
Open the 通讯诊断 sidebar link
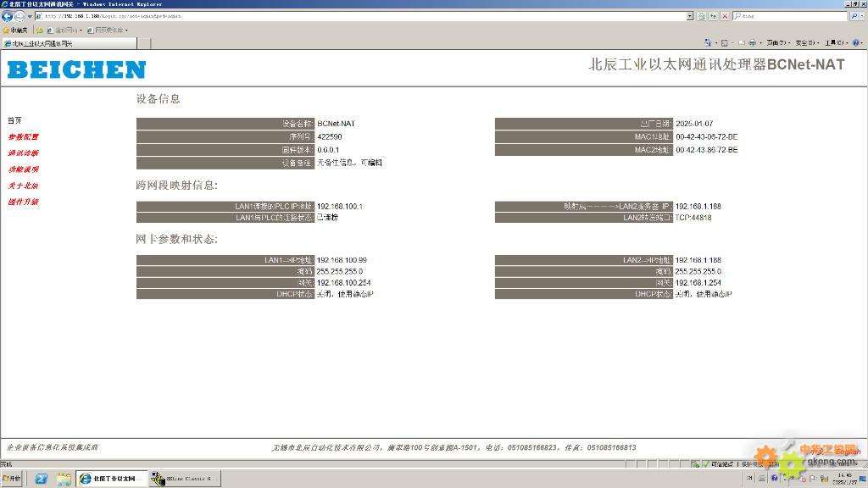(x=23, y=152)
